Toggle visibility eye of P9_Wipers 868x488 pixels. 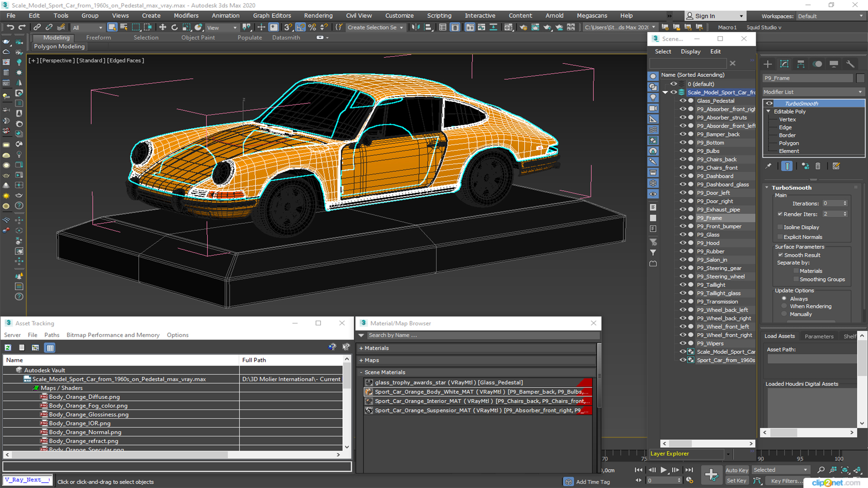pos(683,343)
